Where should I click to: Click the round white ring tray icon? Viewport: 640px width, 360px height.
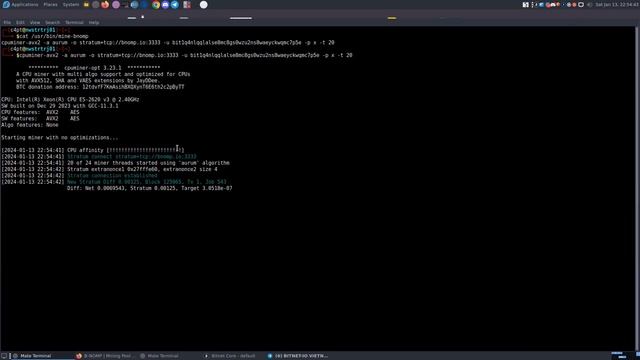pos(581,5)
